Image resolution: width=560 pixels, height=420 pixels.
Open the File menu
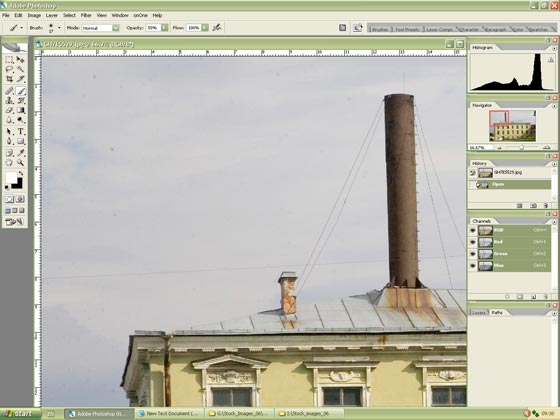(6, 15)
